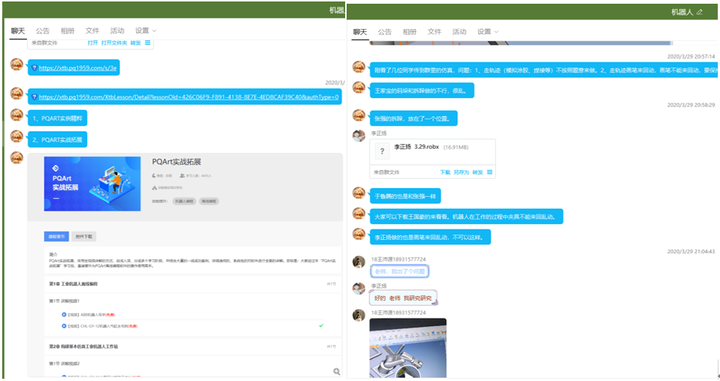The image size is (720, 381).
Task: Click the magnifier icon on the course image
Action: point(337,371)
